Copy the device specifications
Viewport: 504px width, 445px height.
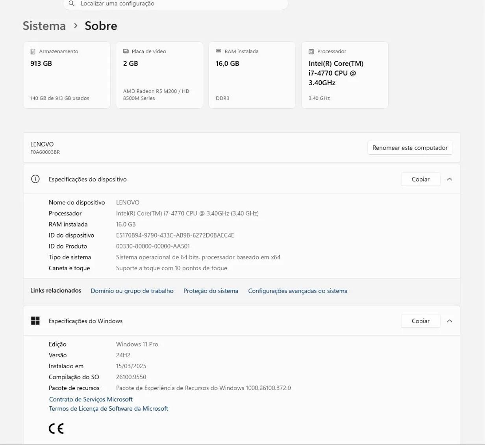(x=421, y=179)
